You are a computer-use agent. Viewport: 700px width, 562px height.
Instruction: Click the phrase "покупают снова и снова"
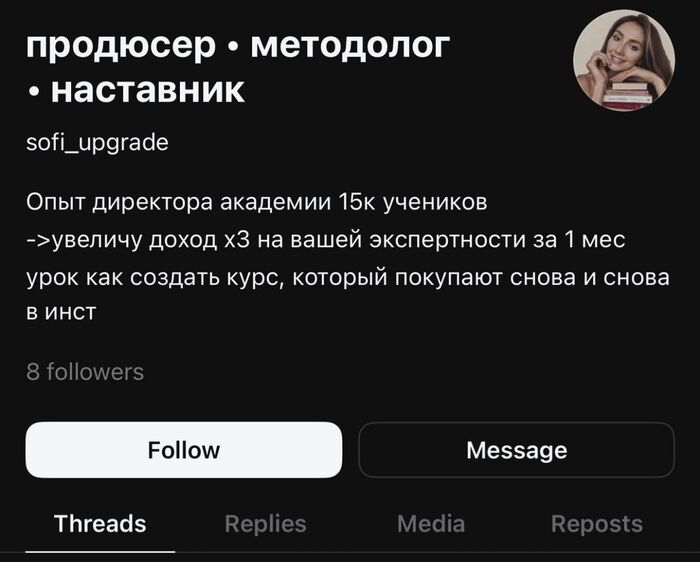(x=528, y=277)
